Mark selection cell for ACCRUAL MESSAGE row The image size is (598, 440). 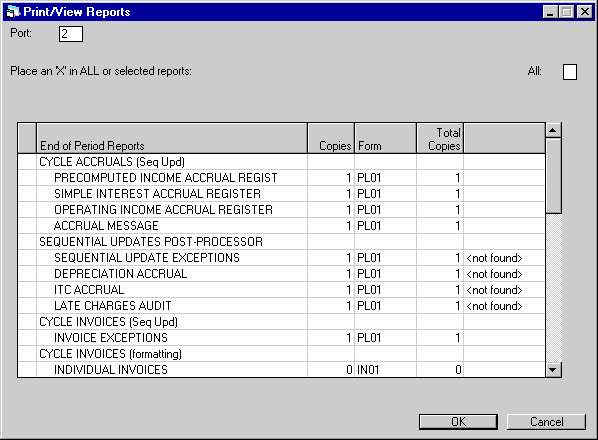pyautogui.click(x=27, y=226)
